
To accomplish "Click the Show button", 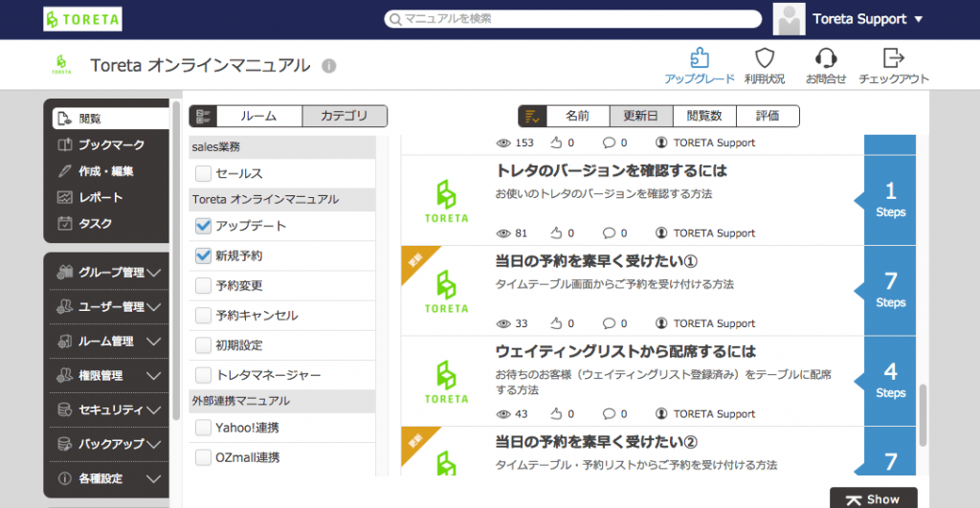I will click(x=874, y=498).
